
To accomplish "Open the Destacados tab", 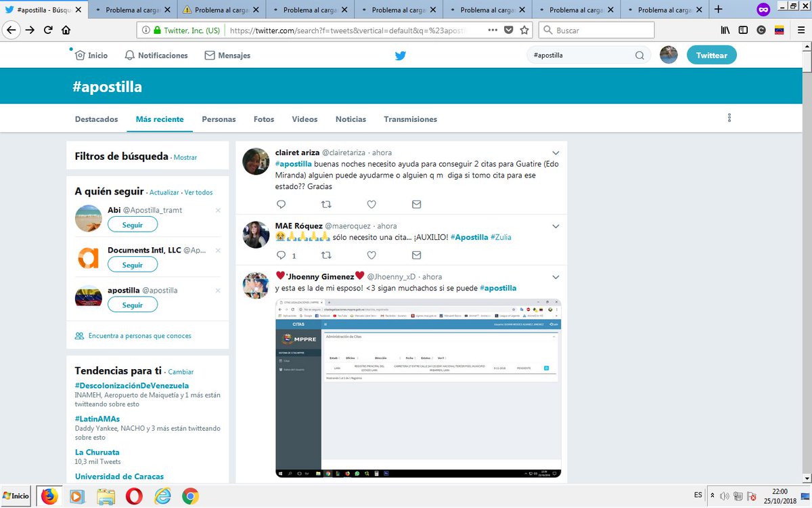I will tap(96, 119).
